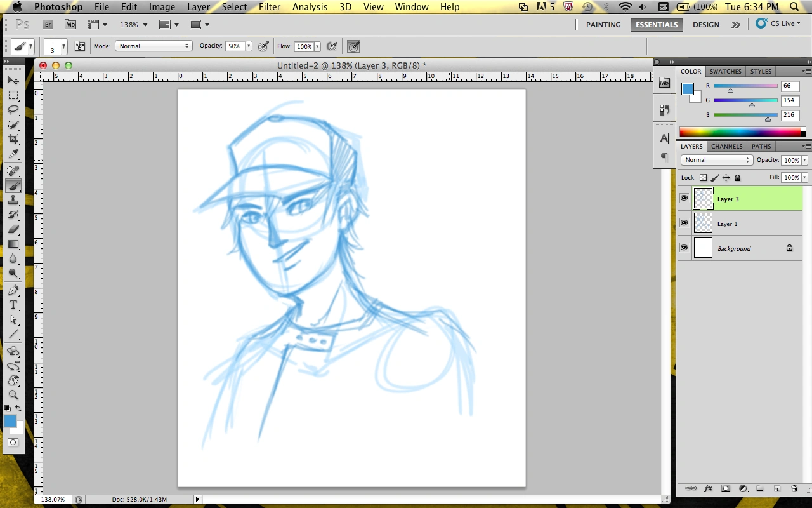This screenshot has height=508, width=812.
Task: Select the Rectangular Marquee tool
Action: coord(13,95)
